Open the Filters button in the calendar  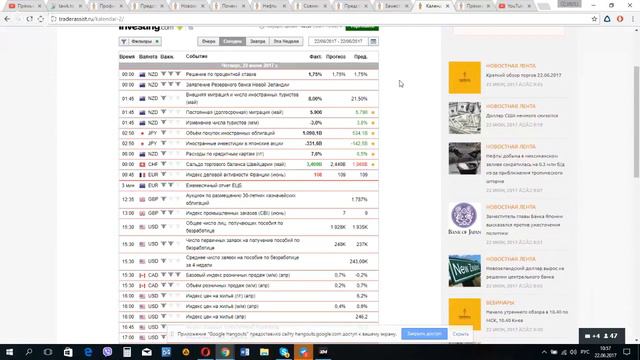click(x=140, y=41)
